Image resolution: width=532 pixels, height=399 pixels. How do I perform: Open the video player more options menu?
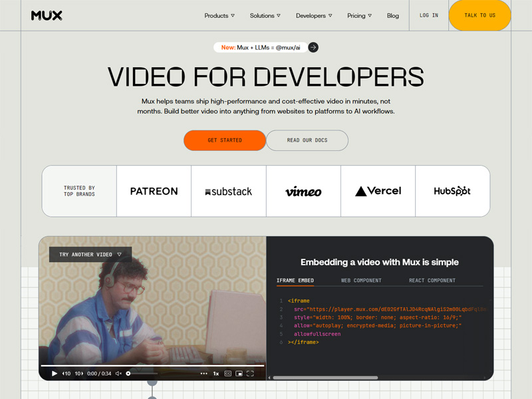tap(203, 374)
